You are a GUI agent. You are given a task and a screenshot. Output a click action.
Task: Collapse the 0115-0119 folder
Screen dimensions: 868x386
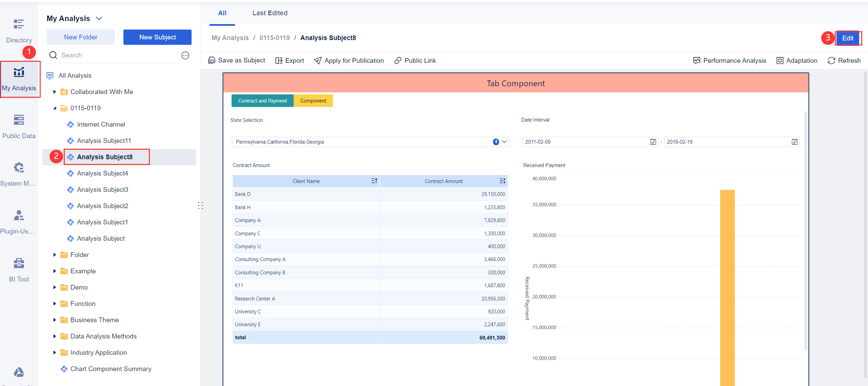point(55,108)
